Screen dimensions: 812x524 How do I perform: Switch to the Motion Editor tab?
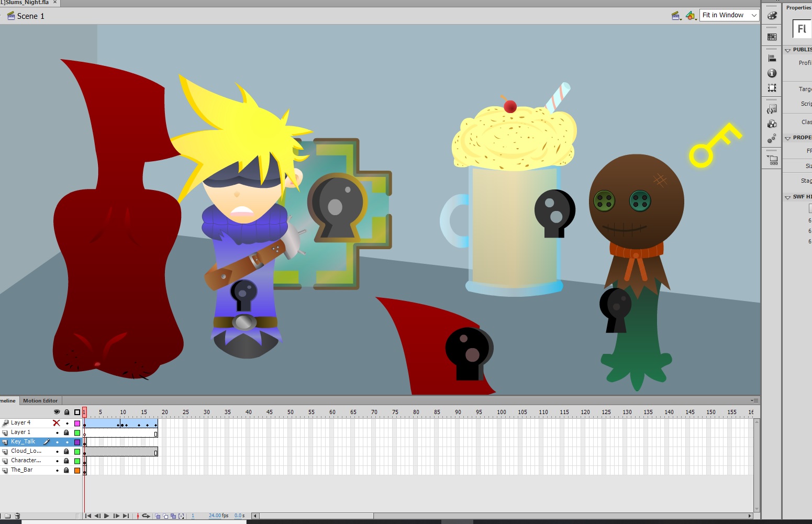40,400
